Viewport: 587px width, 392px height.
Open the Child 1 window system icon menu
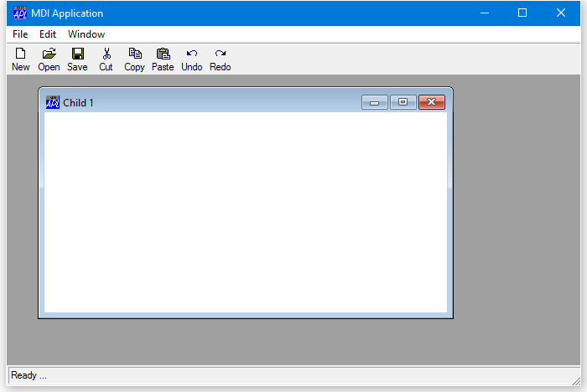[53, 102]
